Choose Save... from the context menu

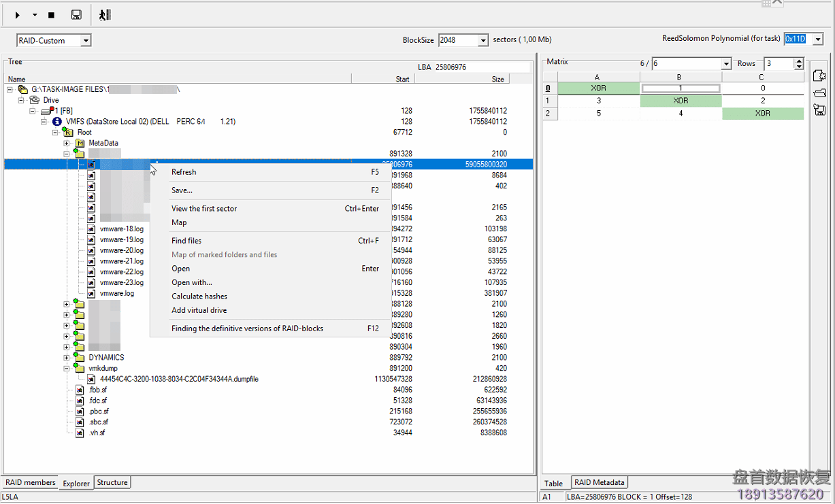coord(271,190)
